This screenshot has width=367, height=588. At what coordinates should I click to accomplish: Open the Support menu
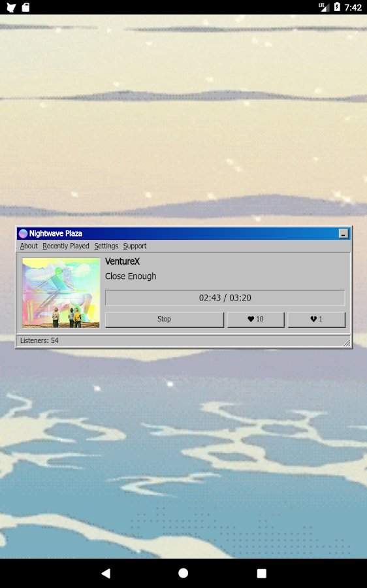point(135,246)
